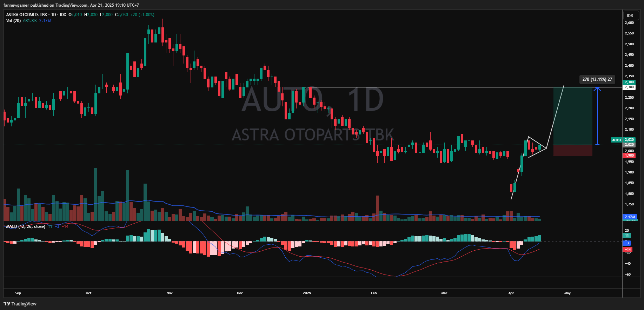
Task: Click the low value L2,000 in the legend
Action: click(106, 15)
